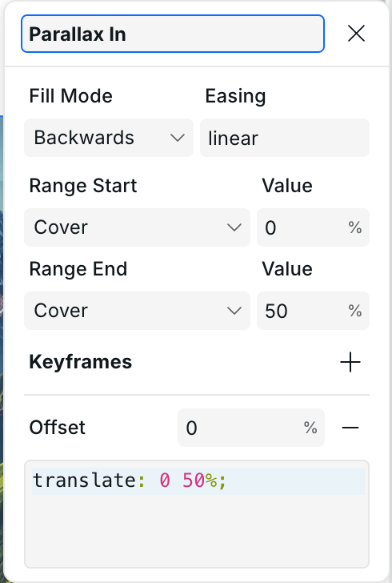Focus the Range Start value field

coord(313,227)
